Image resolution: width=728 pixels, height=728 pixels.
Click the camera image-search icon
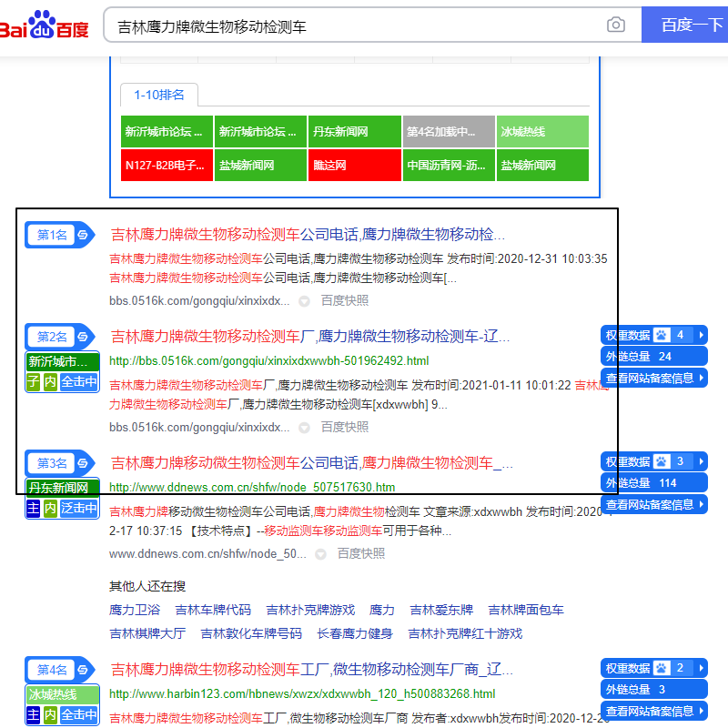coord(616,25)
